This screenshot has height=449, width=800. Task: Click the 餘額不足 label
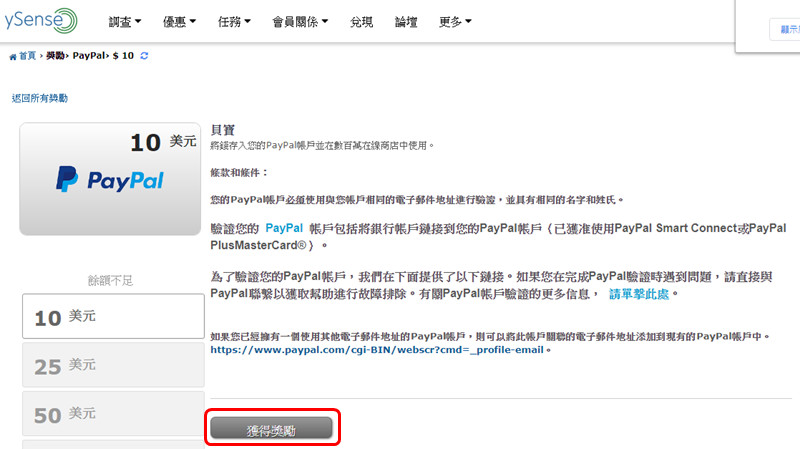110,280
